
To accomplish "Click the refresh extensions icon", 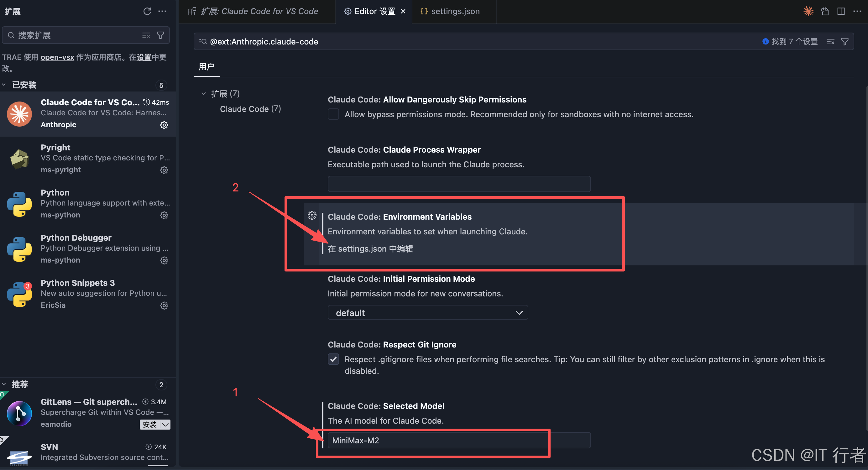I will 147,11.
